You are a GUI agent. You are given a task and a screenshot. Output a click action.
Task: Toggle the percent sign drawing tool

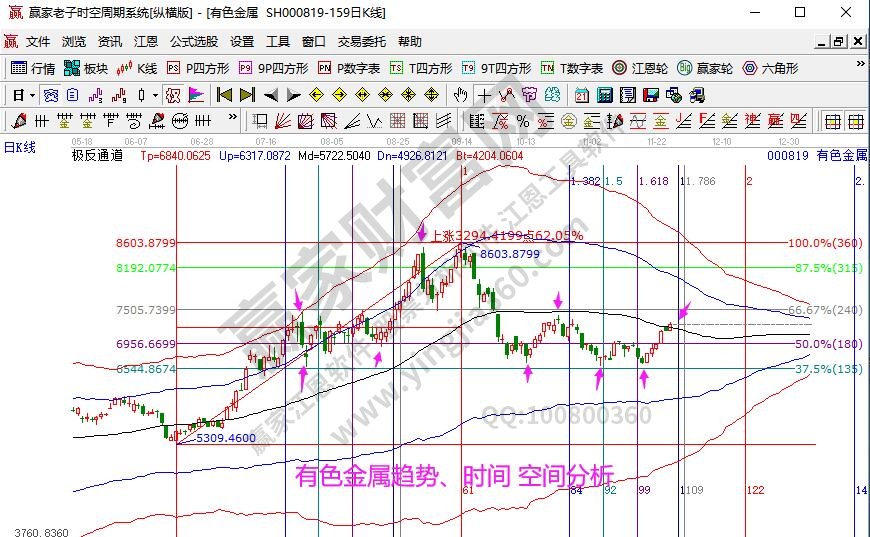pyautogui.click(x=521, y=121)
